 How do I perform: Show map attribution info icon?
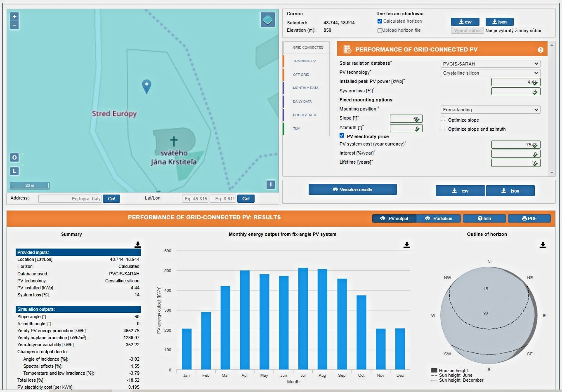pyautogui.click(x=271, y=184)
